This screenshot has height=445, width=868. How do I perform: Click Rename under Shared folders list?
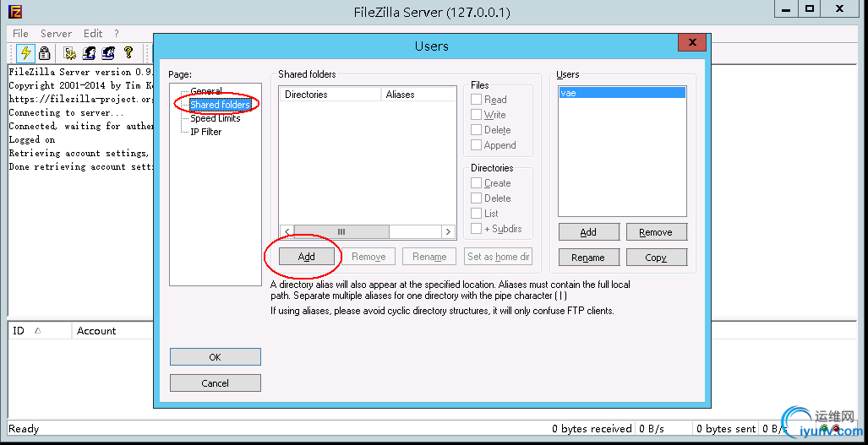coord(429,257)
